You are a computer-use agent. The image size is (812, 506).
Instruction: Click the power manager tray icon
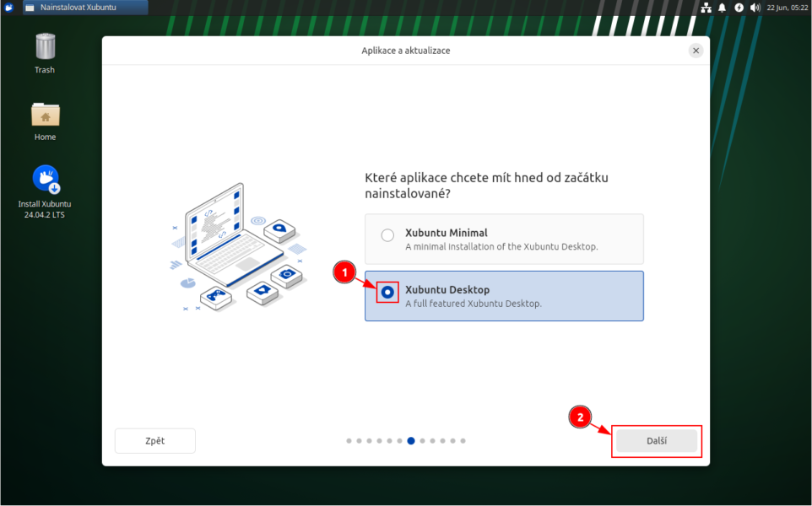click(x=739, y=8)
